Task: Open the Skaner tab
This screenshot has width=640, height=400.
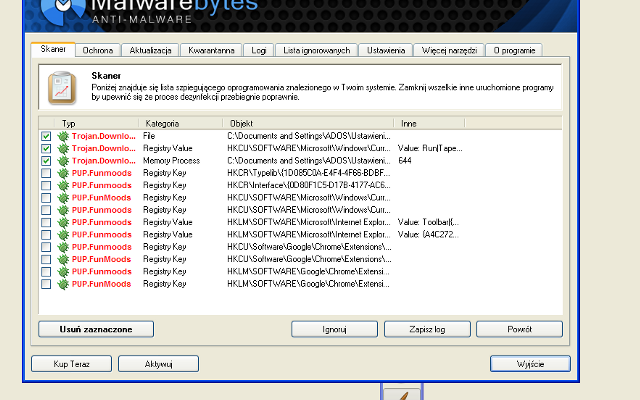Action: click(53, 49)
